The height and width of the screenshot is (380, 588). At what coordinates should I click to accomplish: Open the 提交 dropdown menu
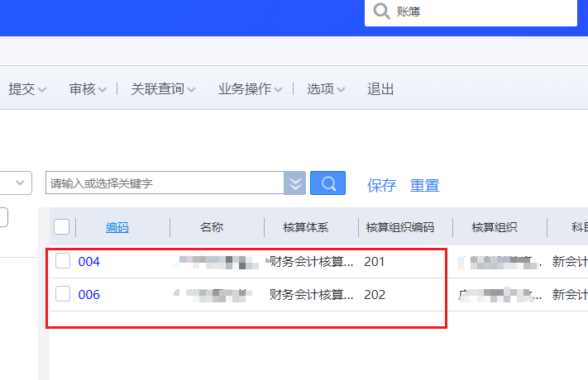click(x=27, y=89)
